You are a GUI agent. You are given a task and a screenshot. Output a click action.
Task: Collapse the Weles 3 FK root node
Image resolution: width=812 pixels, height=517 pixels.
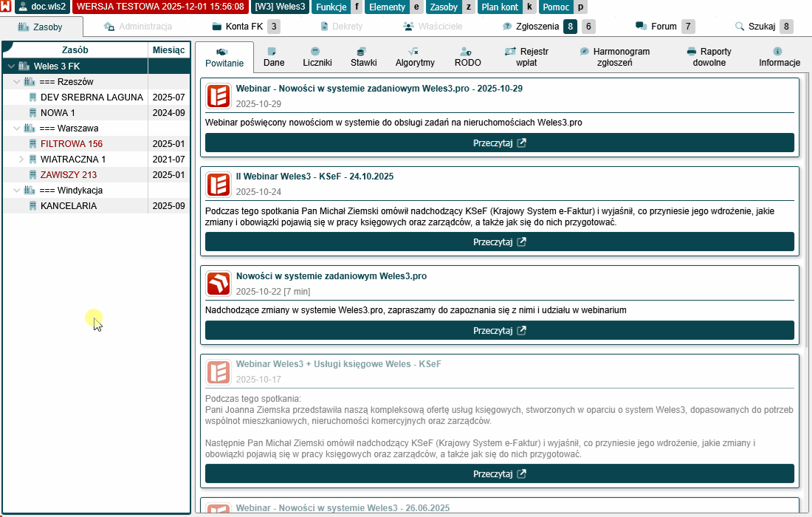point(11,66)
